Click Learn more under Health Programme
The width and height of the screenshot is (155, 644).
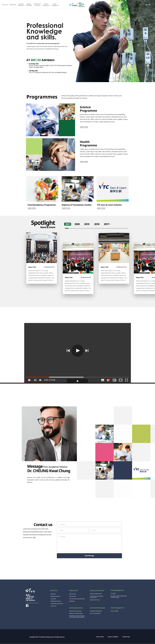(84, 161)
